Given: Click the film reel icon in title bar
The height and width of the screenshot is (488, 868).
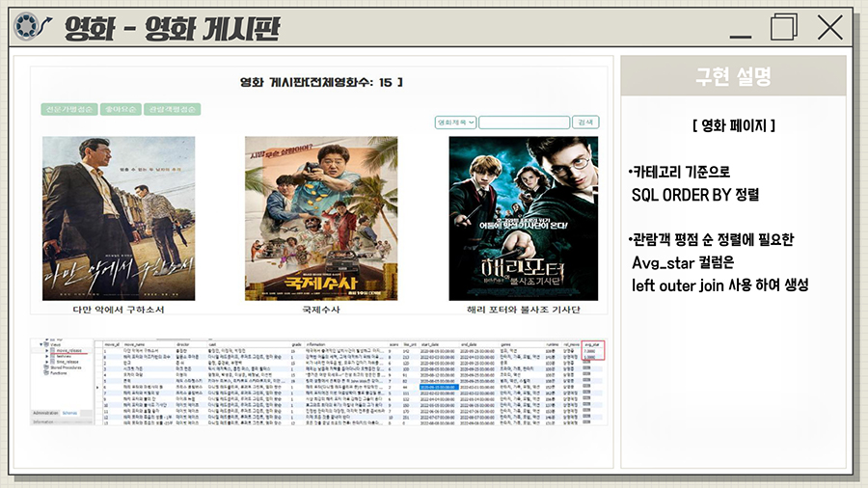Looking at the screenshot, I should tap(27, 26).
